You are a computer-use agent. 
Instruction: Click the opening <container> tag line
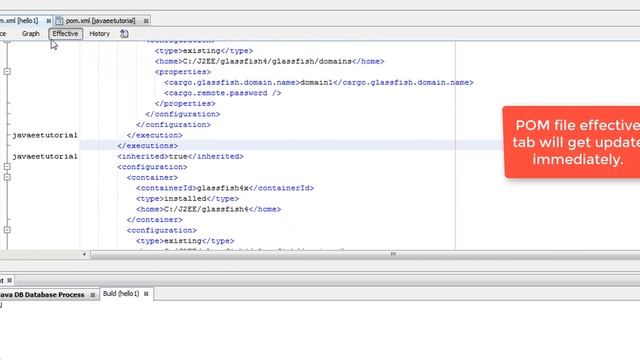coord(152,178)
